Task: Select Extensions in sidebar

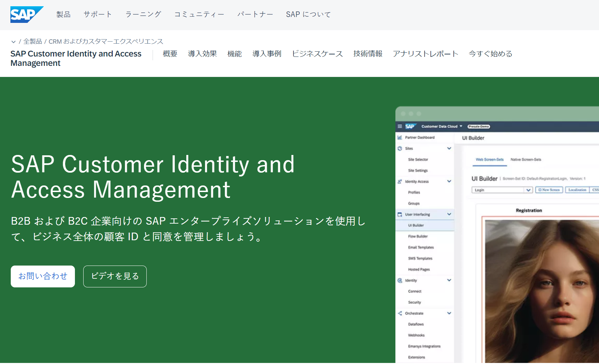Action: click(x=416, y=357)
